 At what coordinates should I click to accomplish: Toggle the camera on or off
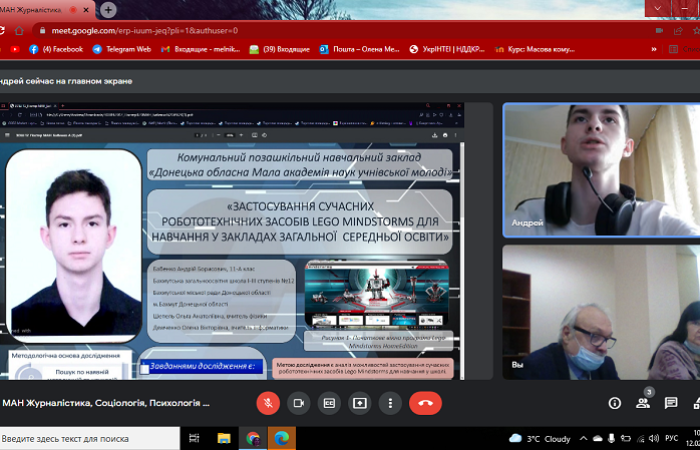[298, 403]
